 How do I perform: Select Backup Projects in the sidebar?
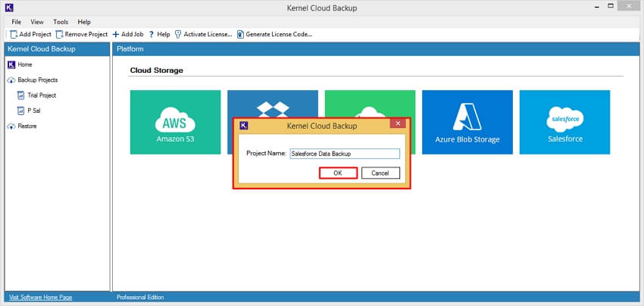pos(38,80)
